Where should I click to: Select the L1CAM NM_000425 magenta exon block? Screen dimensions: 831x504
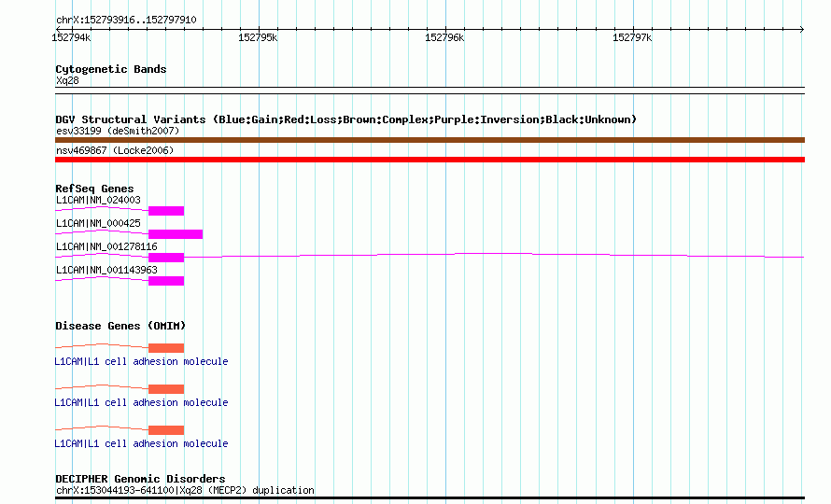(x=176, y=234)
